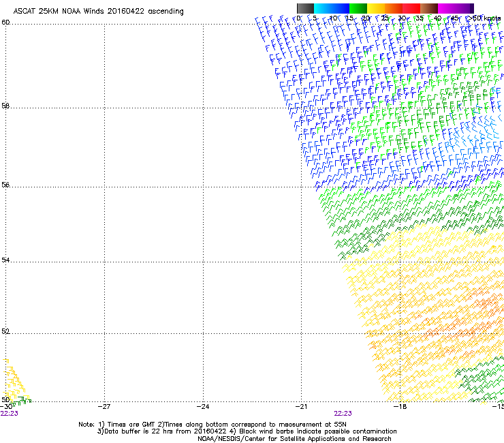The image size is (504, 443).
Task: Click the '25' color scale label
Action: click(385, 18)
